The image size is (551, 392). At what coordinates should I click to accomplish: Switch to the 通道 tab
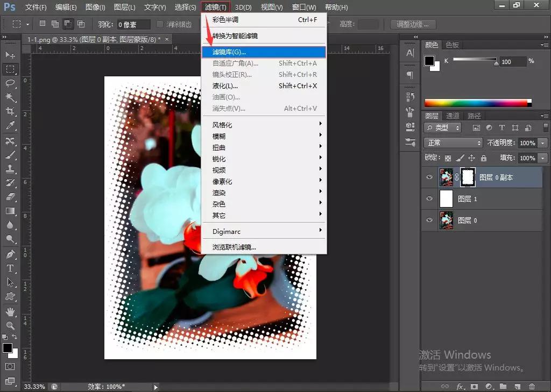[452, 115]
